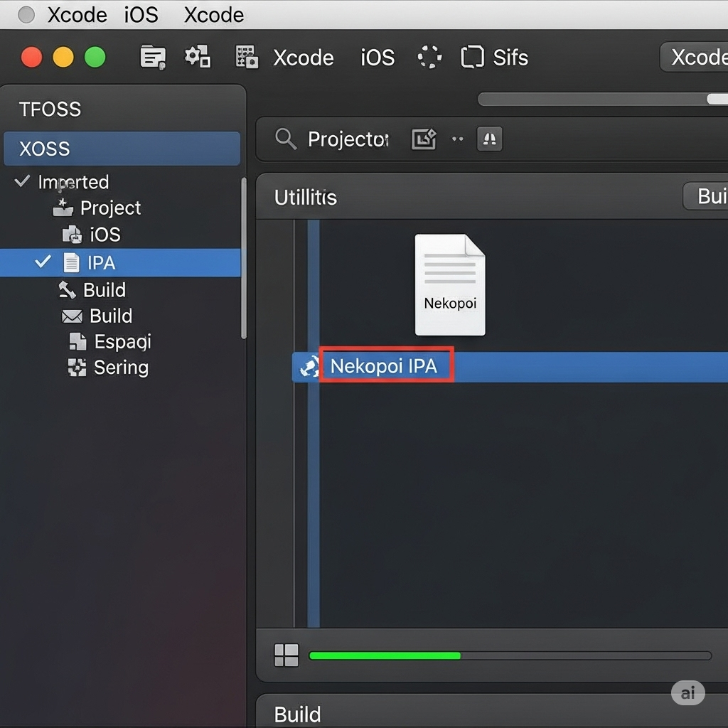Click the Sifs square bracket icon
This screenshot has width=728, height=728.
click(x=472, y=57)
